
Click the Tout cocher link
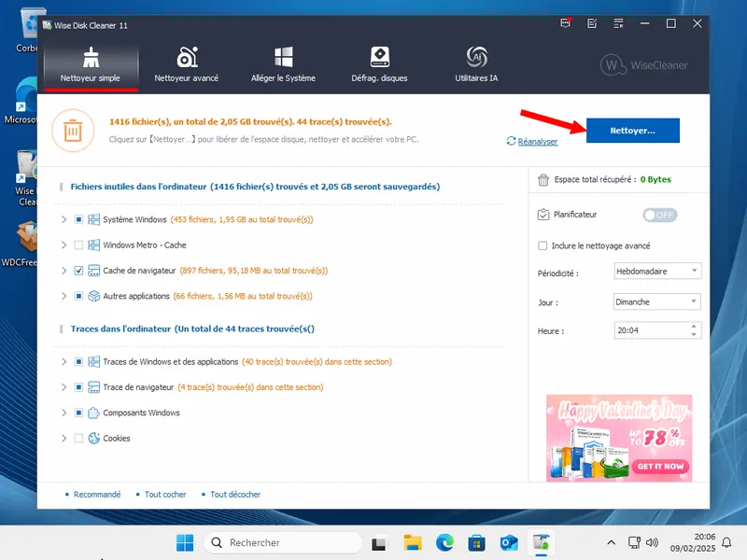tap(165, 495)
